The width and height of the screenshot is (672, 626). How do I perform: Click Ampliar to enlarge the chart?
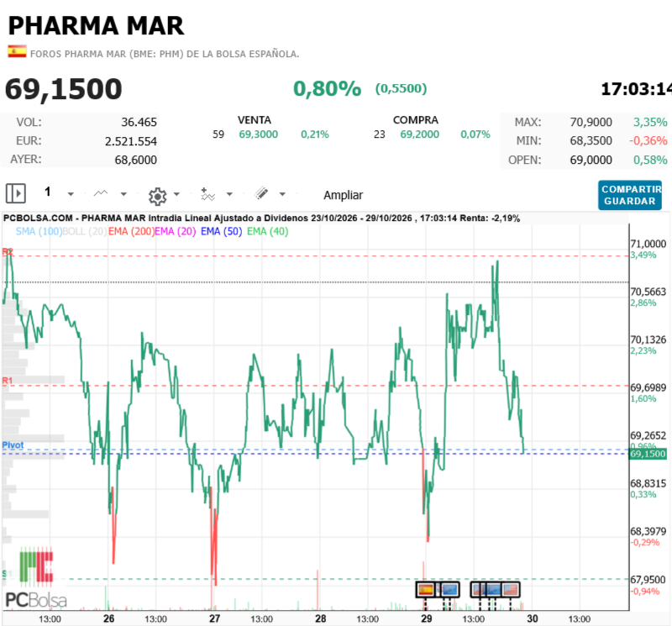(x=343, y=195)
